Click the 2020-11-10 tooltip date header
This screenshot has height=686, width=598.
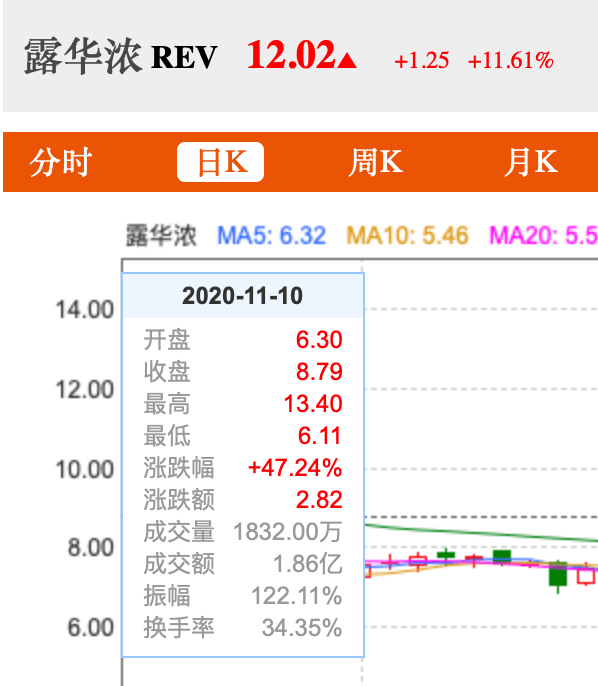pos(242,296)
